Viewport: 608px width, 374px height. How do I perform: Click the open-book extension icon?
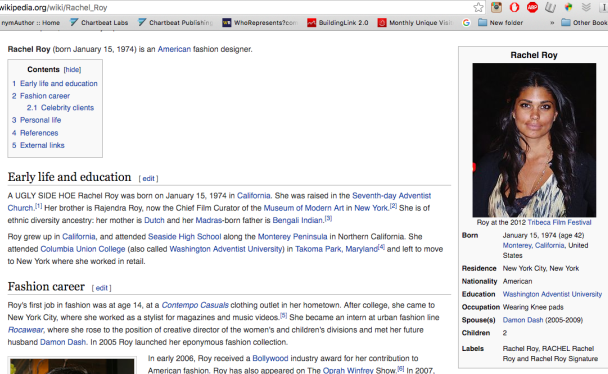point(550,7)
